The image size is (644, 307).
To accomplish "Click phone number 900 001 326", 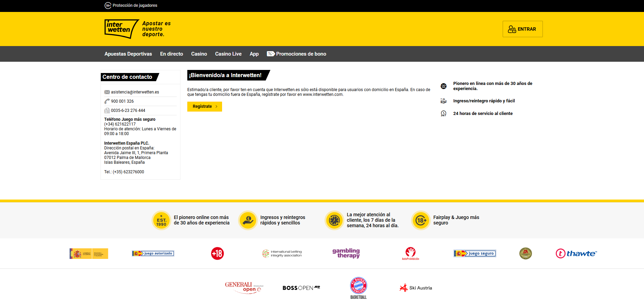I will pyautogui.click(x=122, y=101).
